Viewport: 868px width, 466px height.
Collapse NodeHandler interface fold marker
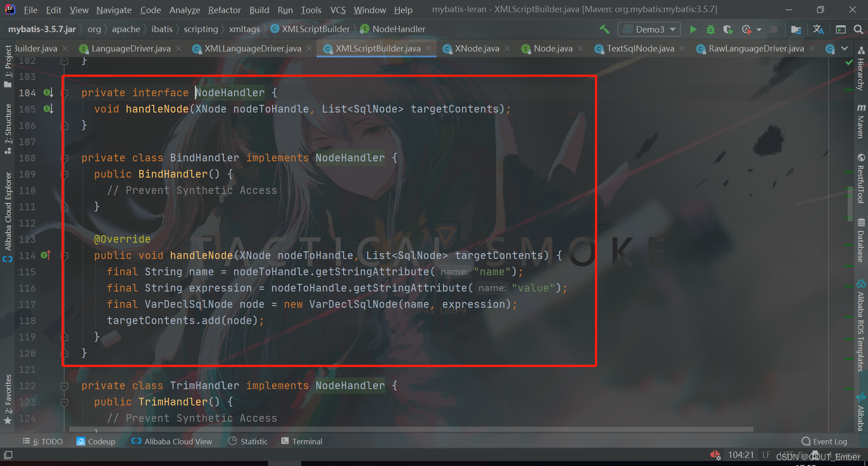click(65, 93)
